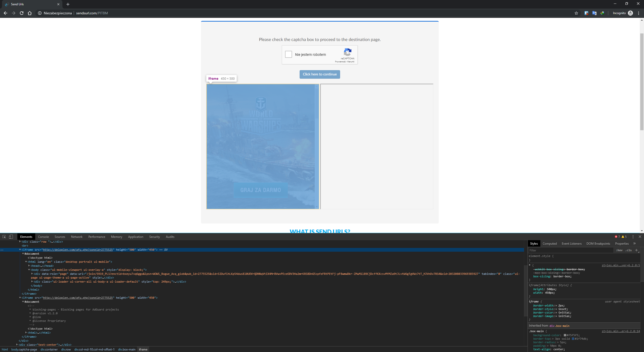Select div.box-main in the breadcrumb bar
Viewport: 644px width, 352px height.
127,349
